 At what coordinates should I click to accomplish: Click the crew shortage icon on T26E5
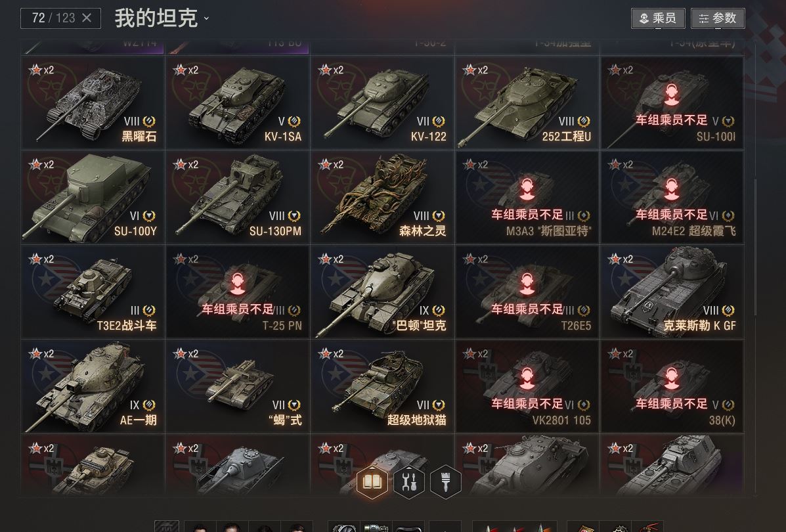pos(527,284)
